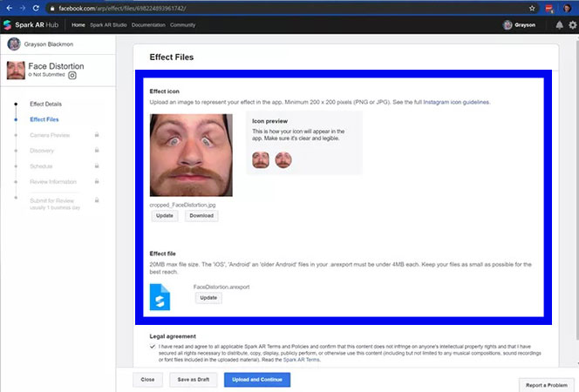
Task: Update the effect icon image
Action: (x=165, y=216)
